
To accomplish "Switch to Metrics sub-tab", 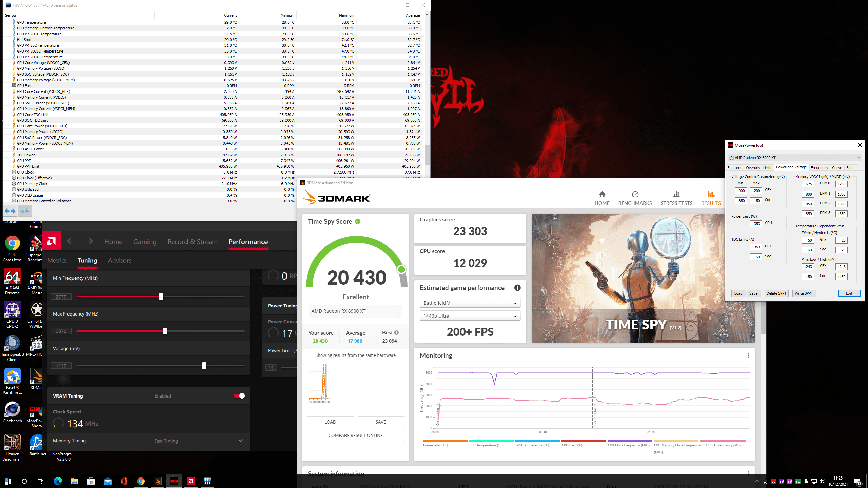I will [57, 260].
